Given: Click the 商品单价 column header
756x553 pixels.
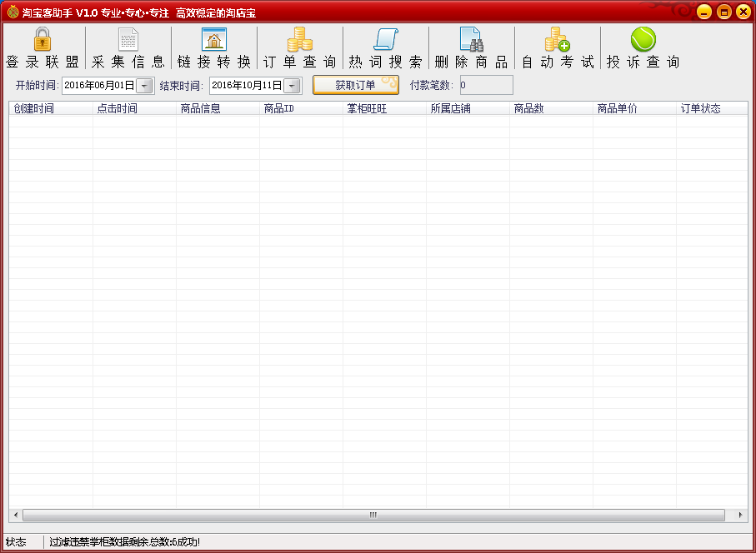Looking at the screenshot, I should coord(634,109).
